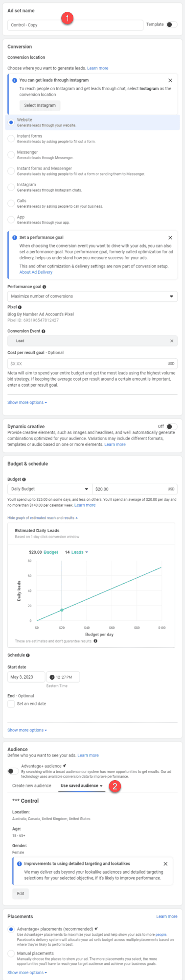Click the Select Instagram button
The width and height of the screenshot is (185, 980).
[x=40, y=105]
